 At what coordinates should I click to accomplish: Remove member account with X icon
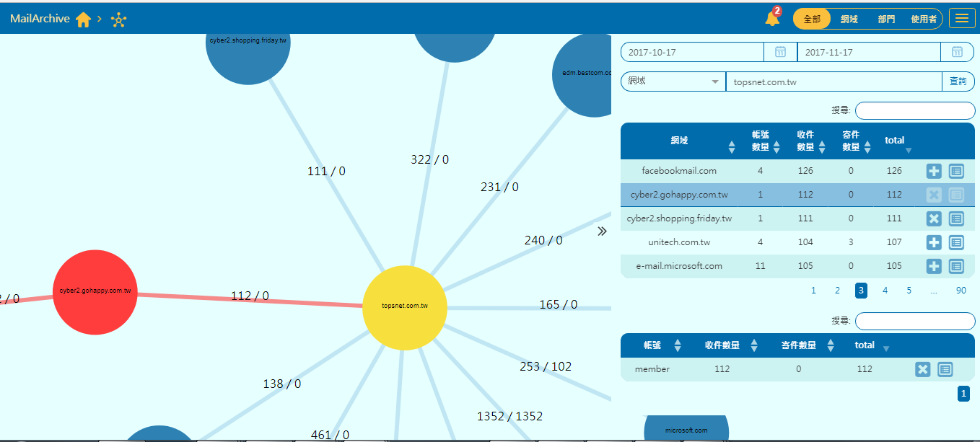(x=922, y=369)
